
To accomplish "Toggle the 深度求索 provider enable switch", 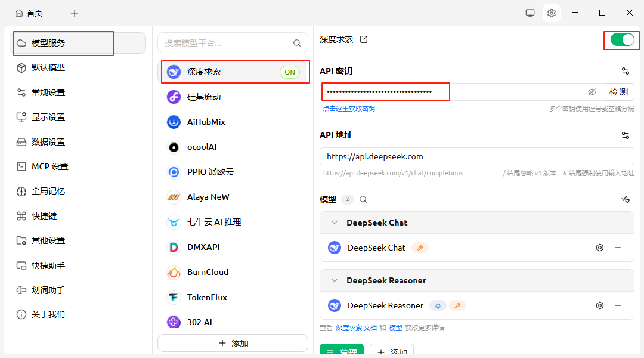I will (622, 40).
